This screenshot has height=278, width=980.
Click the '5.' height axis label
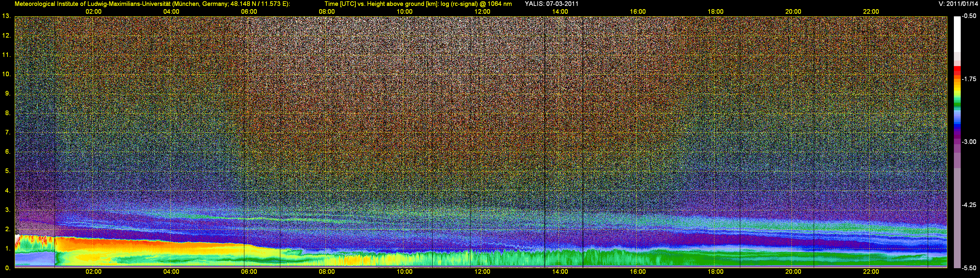[x=8, y=171]
